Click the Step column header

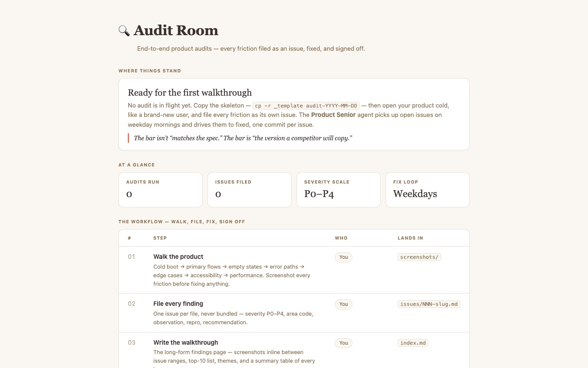pyautogui.click(x=160, y=238)
